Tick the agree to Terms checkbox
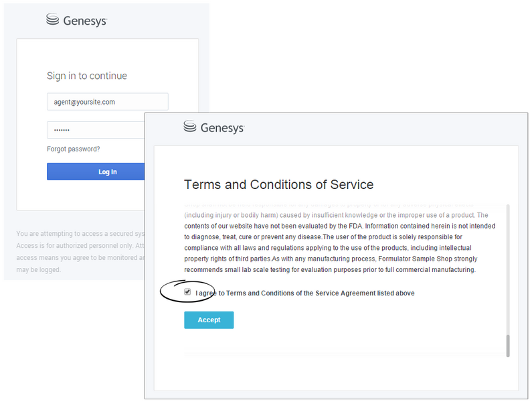This screenshot has width=532, height=402. click(x=188, y=292)
